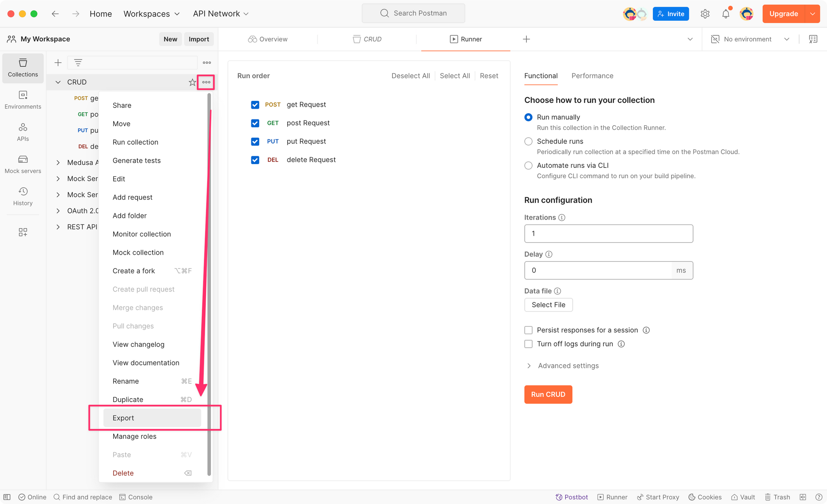Click Run CRUD button
The width and height of the screenshot is (827, 504).
pyautogui.click(x=548, y=394)
